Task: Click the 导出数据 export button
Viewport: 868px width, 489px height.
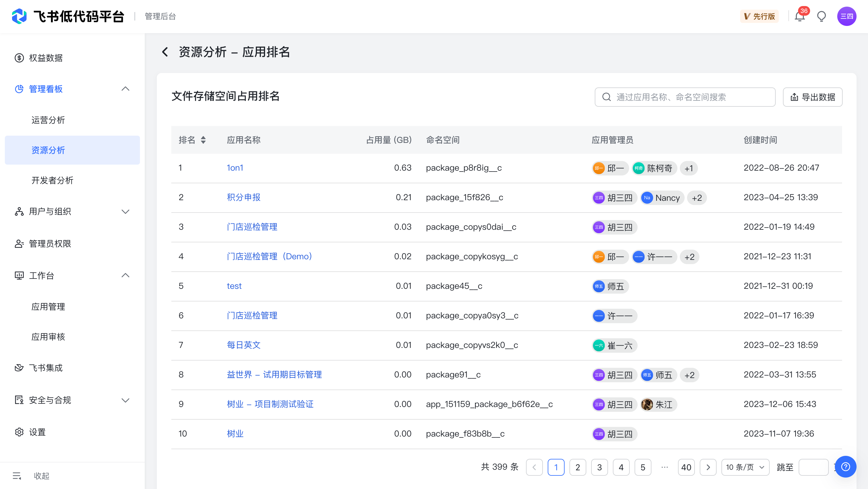Action: point(813,97)
